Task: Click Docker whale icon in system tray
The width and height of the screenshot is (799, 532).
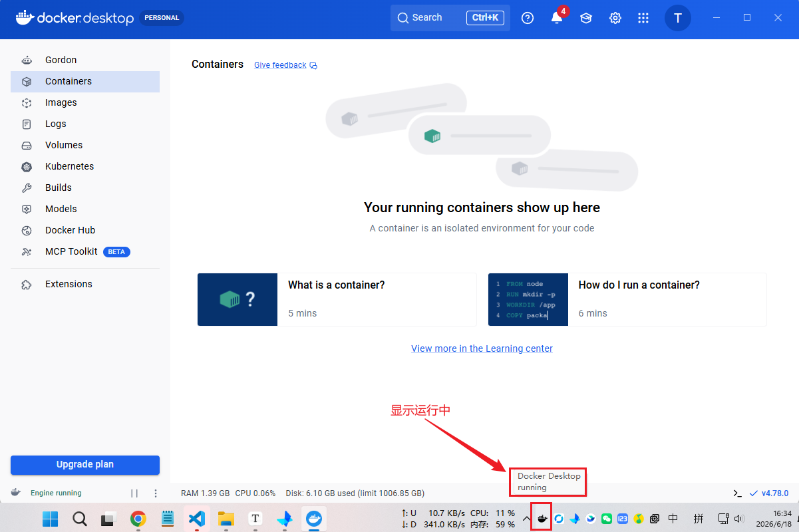Action: [542, 519]
